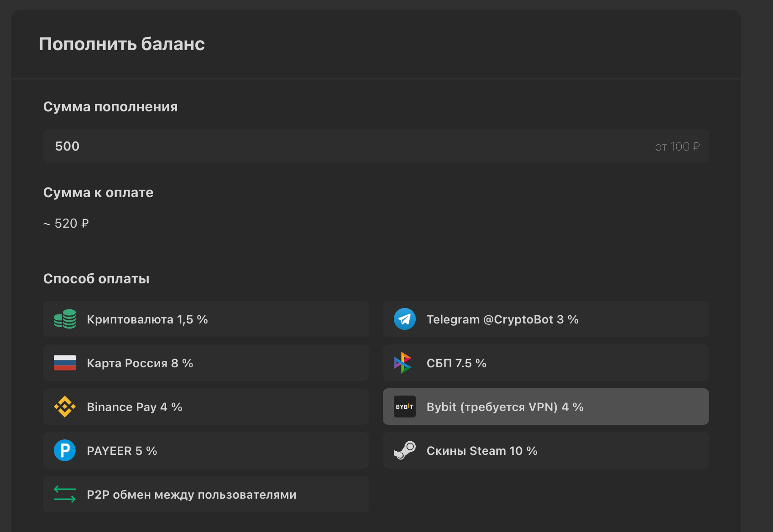The image size is (773, 532).
Task: Click the Bybit logo icon
Action: (404, 407)
